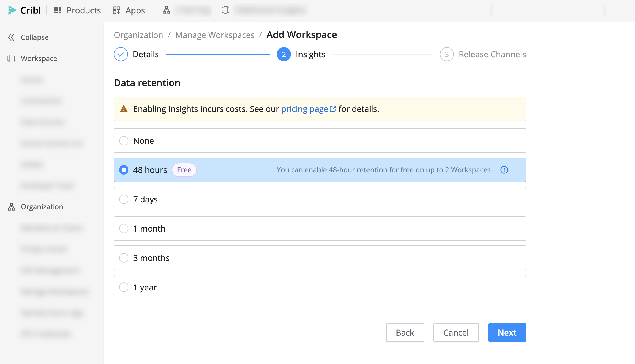Select the 7 days retention option
635x364 pixels.
[x=320, y=199]
